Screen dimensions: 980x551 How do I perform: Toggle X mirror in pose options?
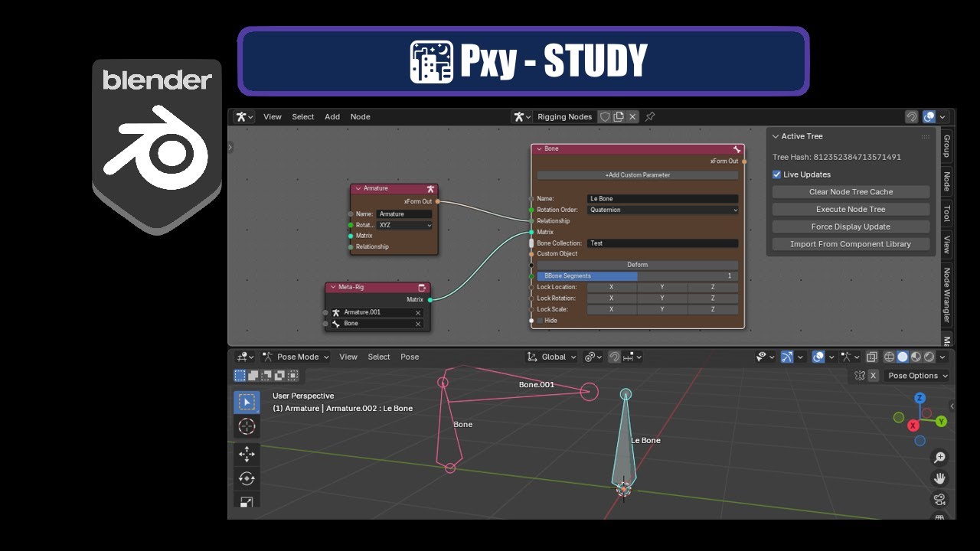coord(873,376)
